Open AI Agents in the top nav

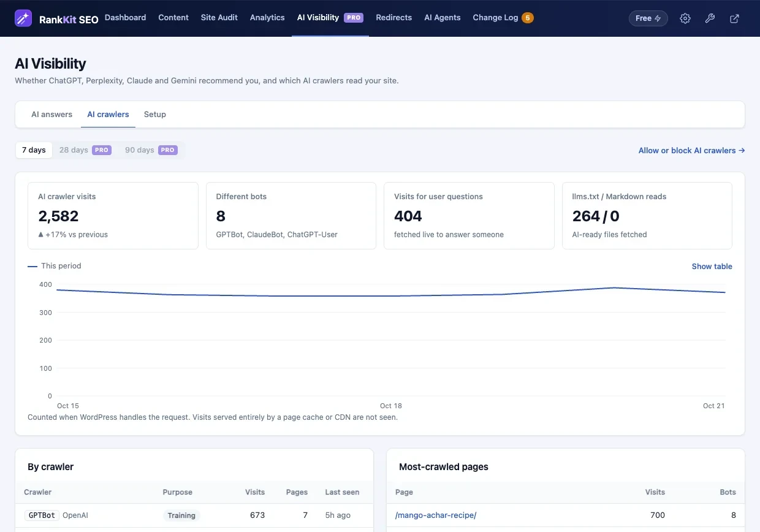click(x=443, y=18)
